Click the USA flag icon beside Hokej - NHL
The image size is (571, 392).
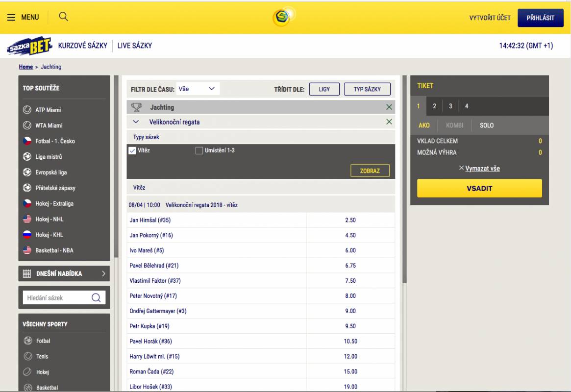tap(27, 219)
